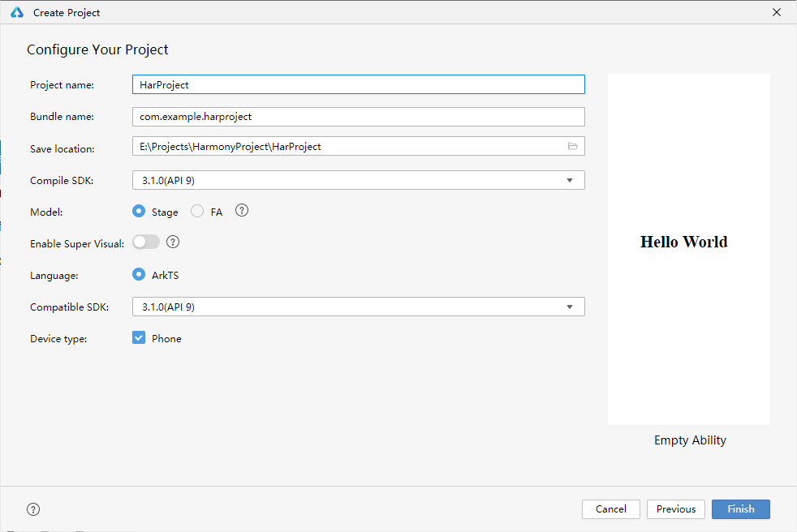
Task: Go back with the Previous button
Action: click(x=675, y=509)
